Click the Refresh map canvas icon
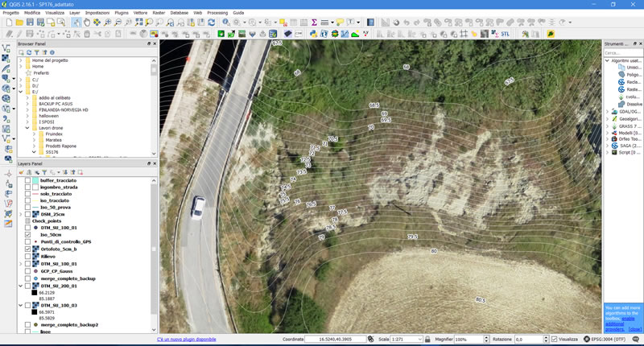 212,23
